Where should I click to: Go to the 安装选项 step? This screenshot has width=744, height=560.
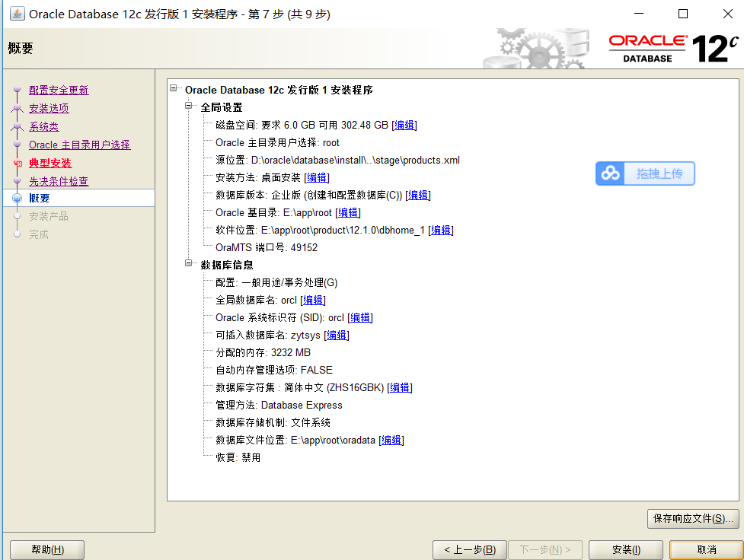(x=49, y=108)
